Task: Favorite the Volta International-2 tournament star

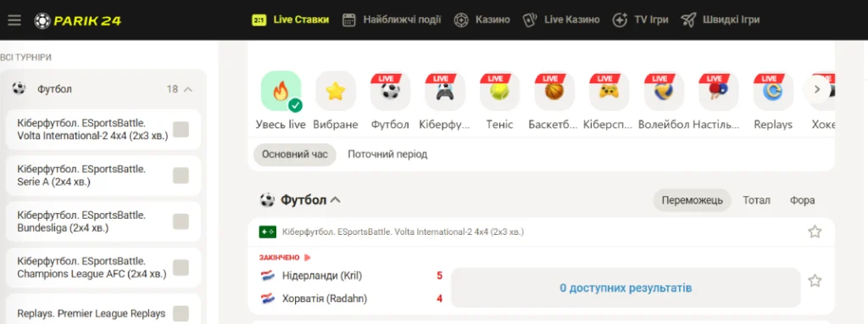Action: (815, 232)
